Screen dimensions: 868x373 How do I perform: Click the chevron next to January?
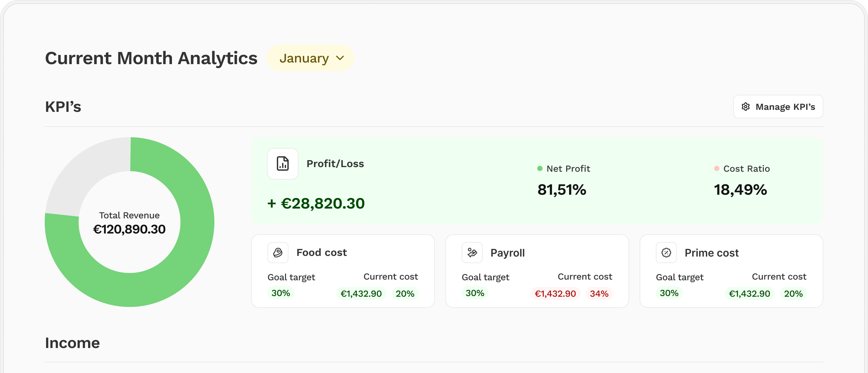pyautogui.click(x=340, y=58)
